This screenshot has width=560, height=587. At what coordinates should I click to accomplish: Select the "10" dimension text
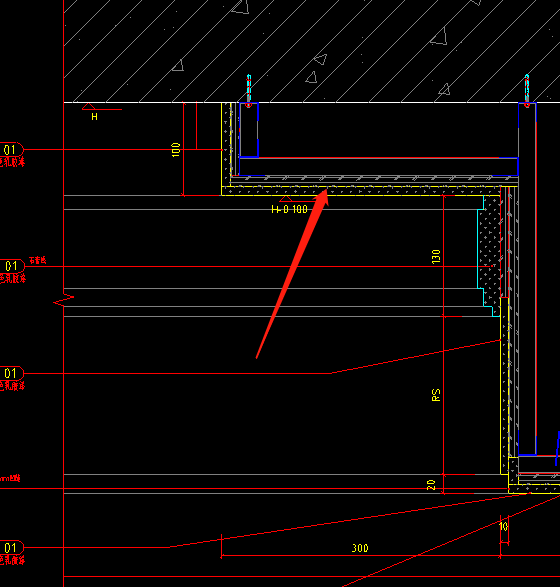pos(504,527)
